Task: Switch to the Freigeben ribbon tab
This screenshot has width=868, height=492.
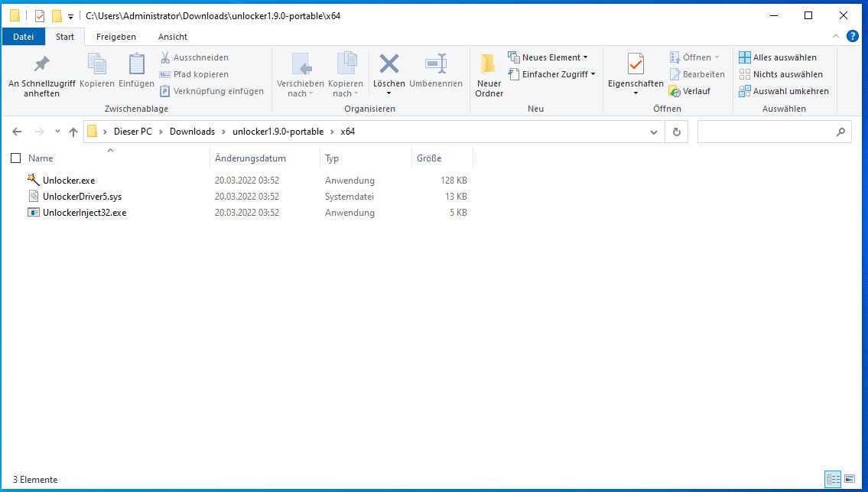Action: point(115,37)
